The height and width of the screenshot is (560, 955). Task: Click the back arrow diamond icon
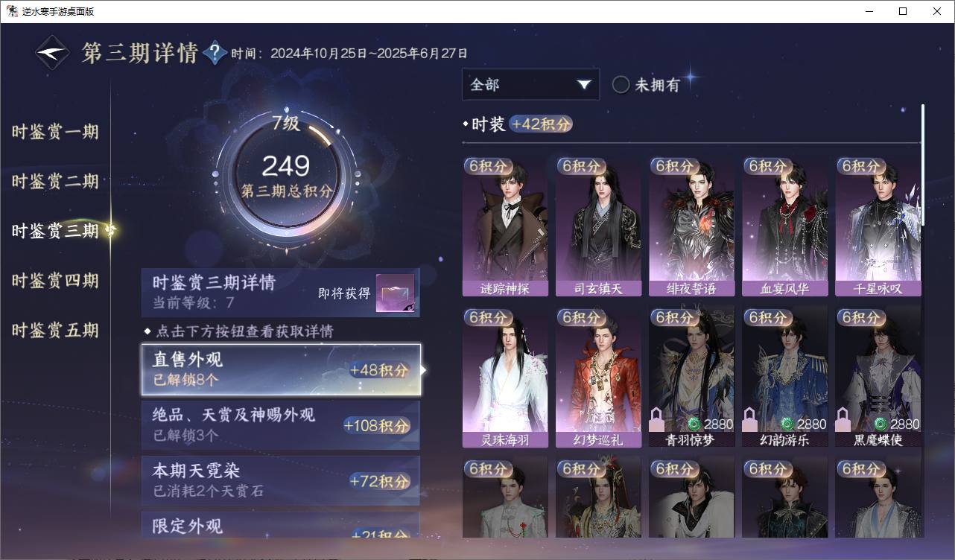tap(53, 53)
